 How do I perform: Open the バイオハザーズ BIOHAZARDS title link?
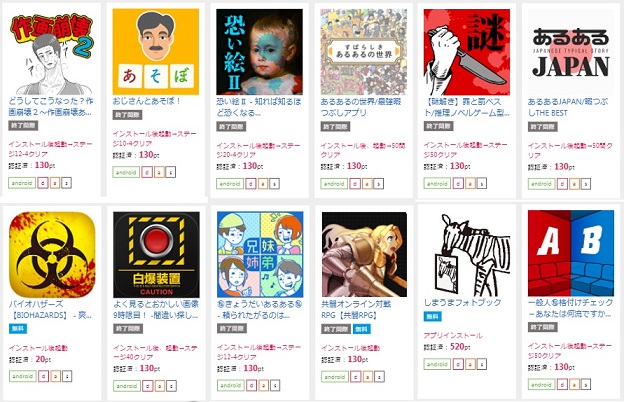point(51,309)
